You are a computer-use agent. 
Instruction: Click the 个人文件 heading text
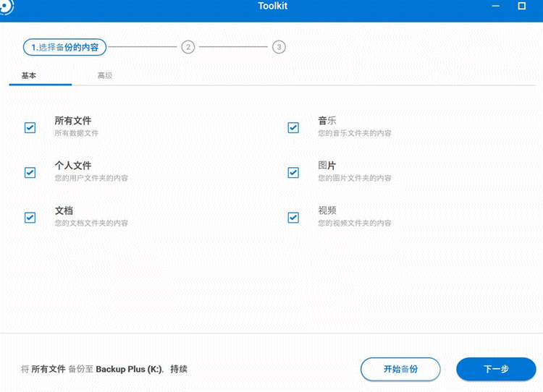coord(73,166)
